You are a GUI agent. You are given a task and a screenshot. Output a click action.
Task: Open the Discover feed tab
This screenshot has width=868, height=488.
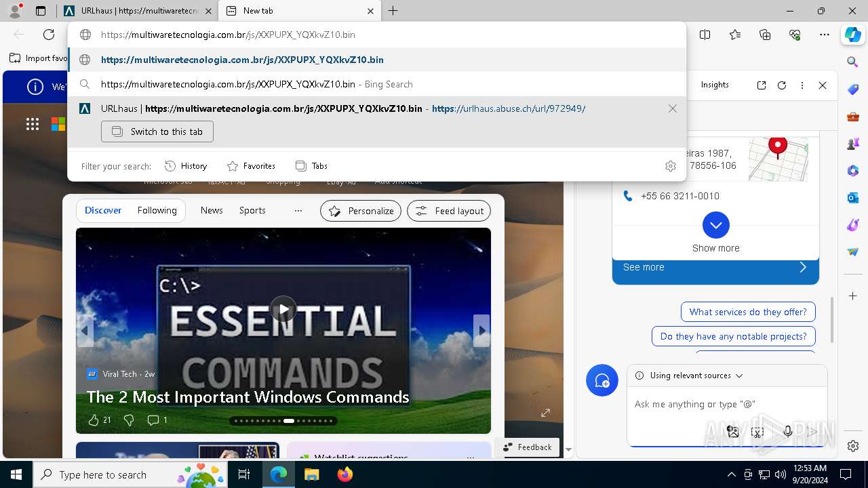(103, 210)
